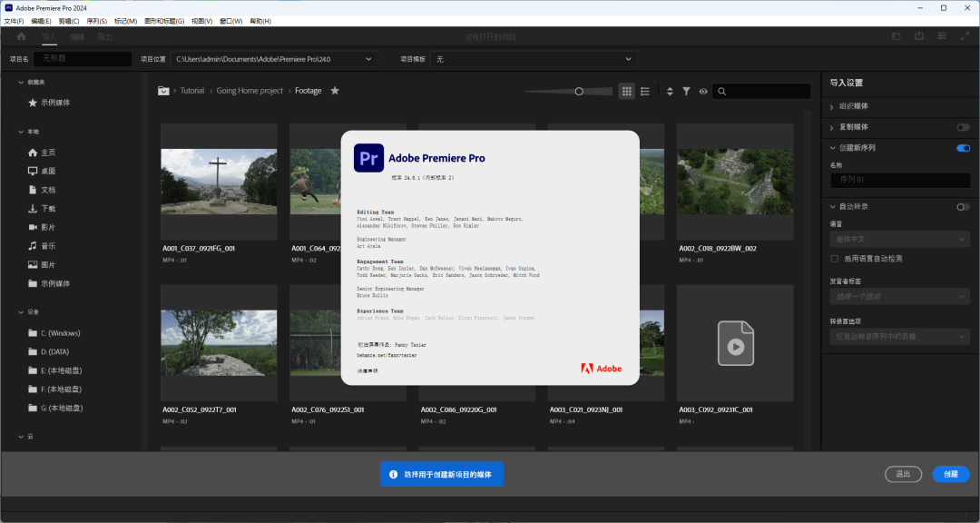This screenshot has height=523, width=980.
Task: Click 退出 exit button
Action: click(x=903, y=474)
